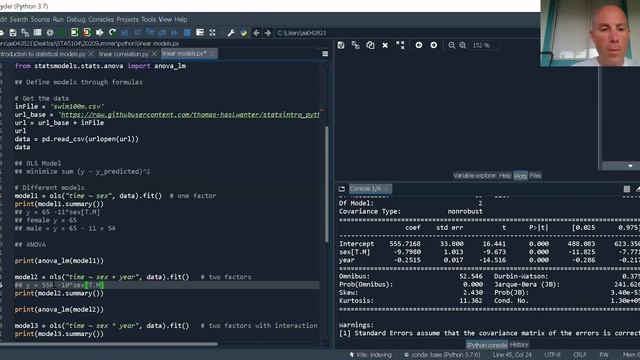Open the Consoles menu
This screenshot has width=640, height=360.
pyautogui.click(x=101, y=19)
